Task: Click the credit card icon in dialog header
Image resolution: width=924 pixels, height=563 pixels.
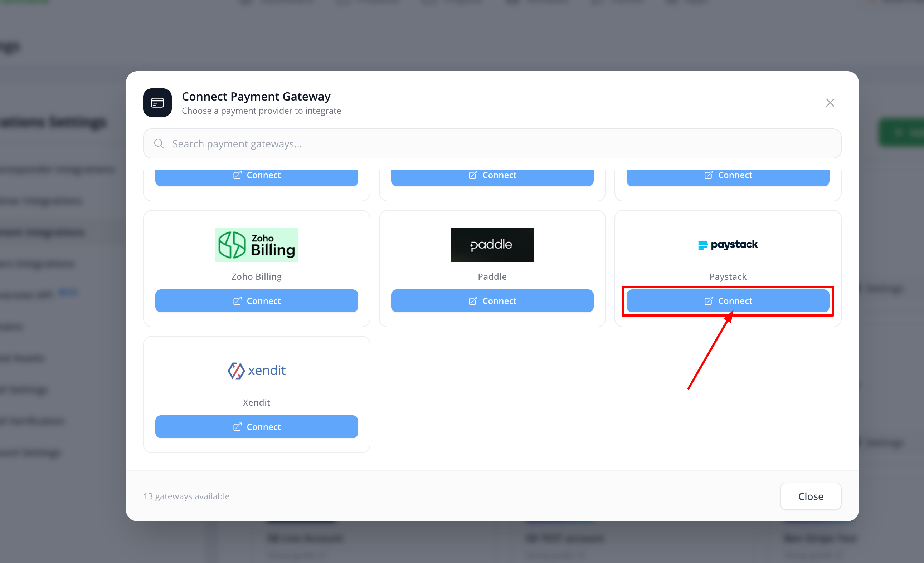Action: tap(157, 103)
